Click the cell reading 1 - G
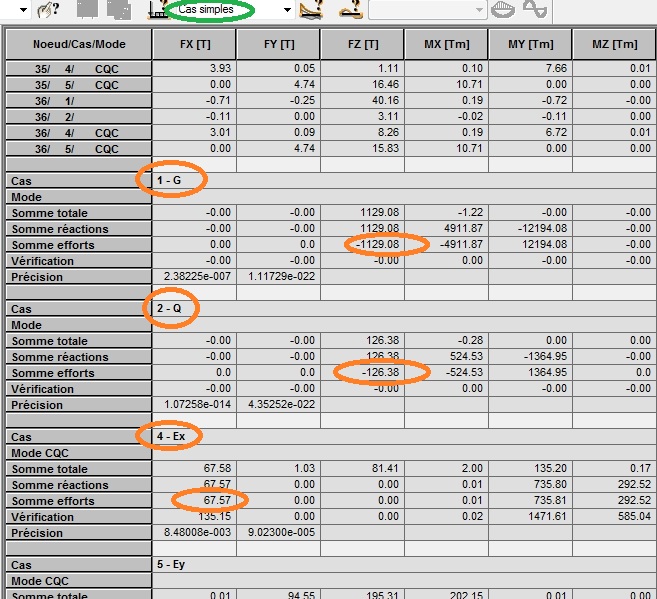Image resolution: width=657 pixels, height=599 pixels. [x=169, y=180]
